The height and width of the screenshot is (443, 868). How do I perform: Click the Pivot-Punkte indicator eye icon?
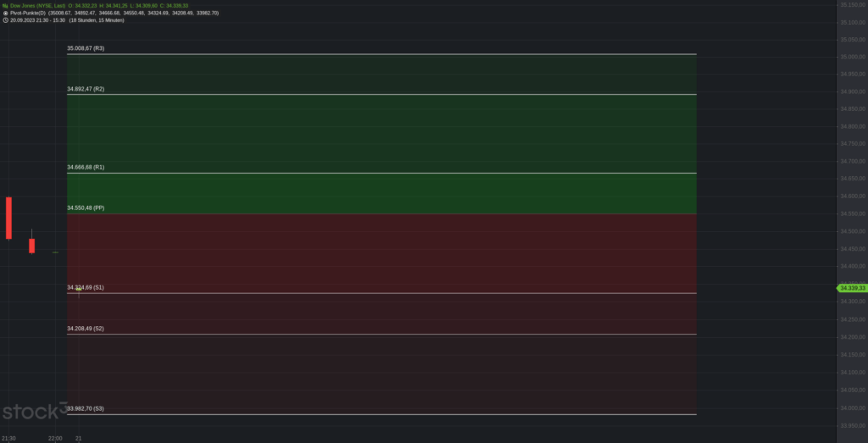point(5,13)
